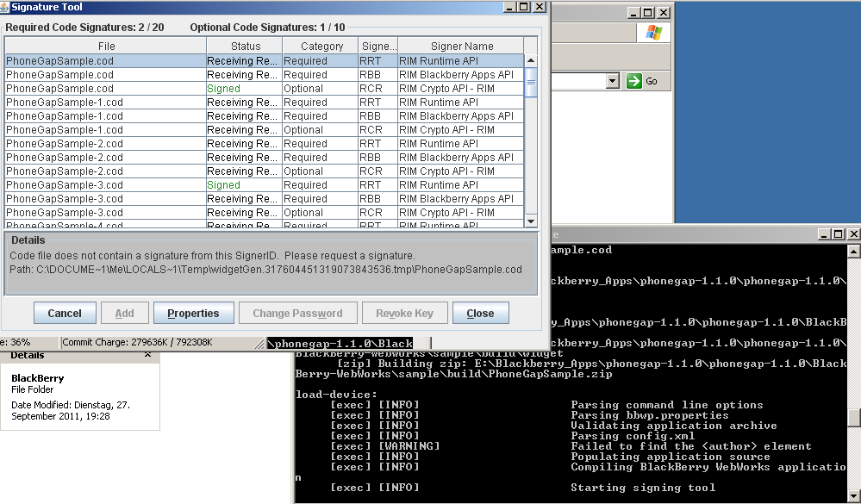Click the command prompt's scroll up arrow

854,252
